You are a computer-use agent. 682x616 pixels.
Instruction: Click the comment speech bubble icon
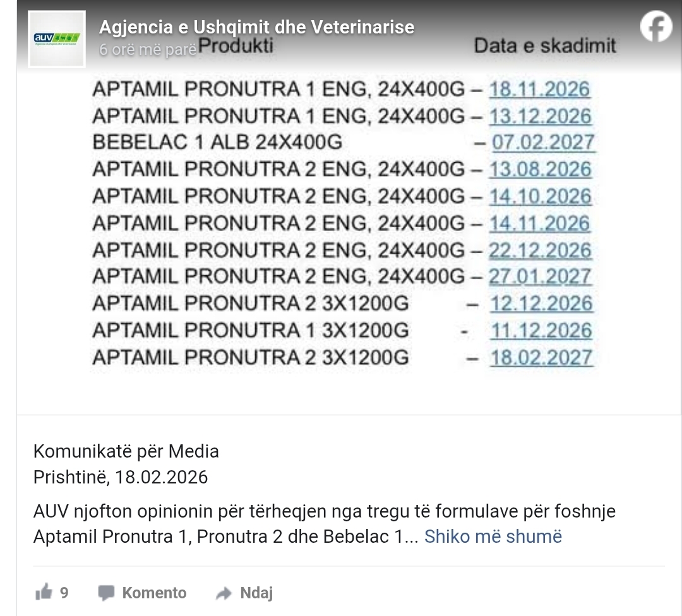106,593
